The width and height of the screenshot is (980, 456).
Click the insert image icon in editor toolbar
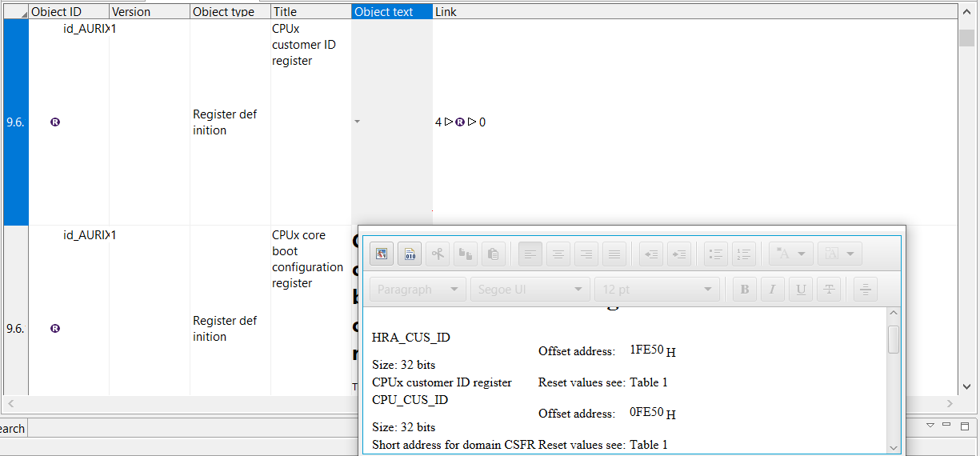point(382,254)
